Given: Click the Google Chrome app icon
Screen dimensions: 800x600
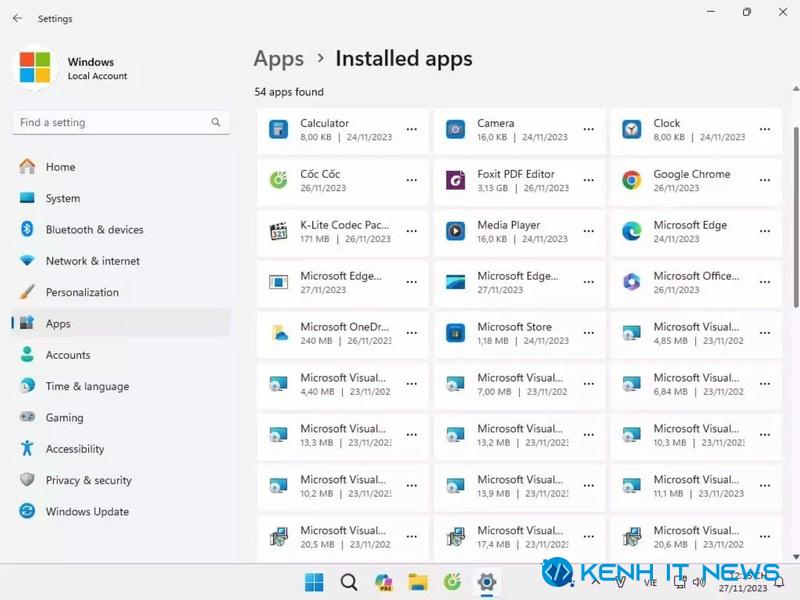Looking at the screenshot, I should coord(632,180).
